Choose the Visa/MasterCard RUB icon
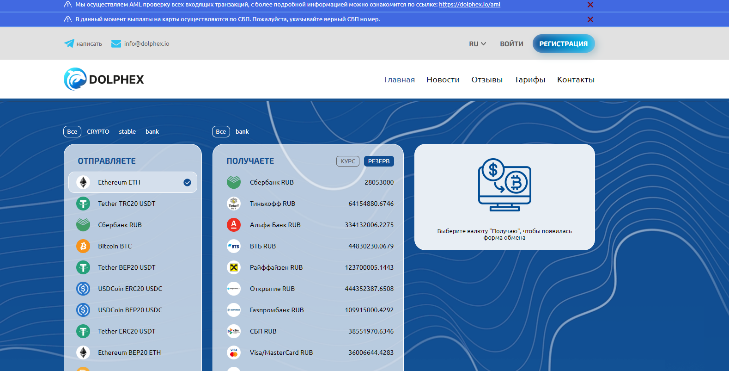The width and height of the screenshot is (729, 371). tap(234, 352)
